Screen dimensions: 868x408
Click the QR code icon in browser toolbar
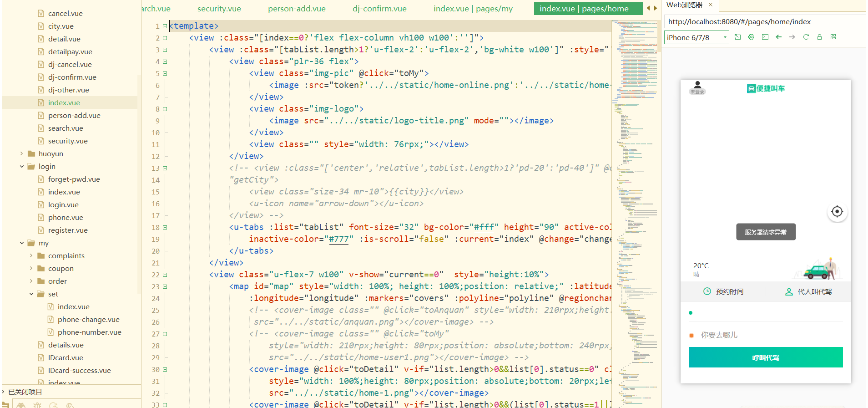(833, 37)
